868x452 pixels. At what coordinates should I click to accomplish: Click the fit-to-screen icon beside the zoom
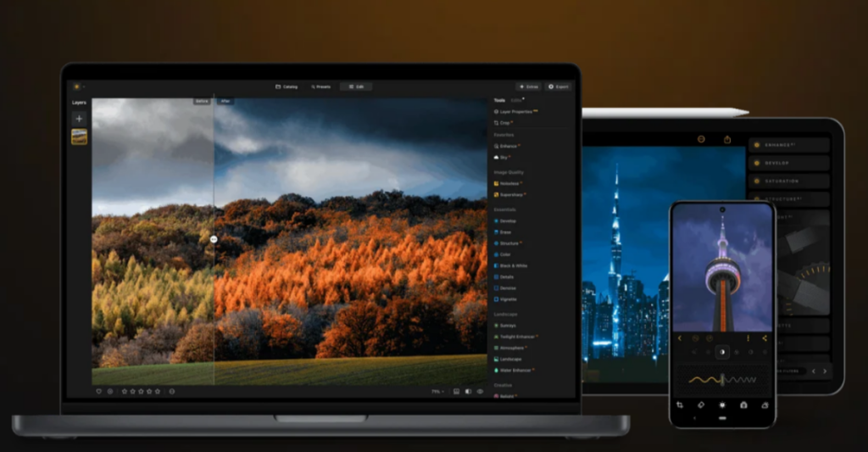coord(456,392)
